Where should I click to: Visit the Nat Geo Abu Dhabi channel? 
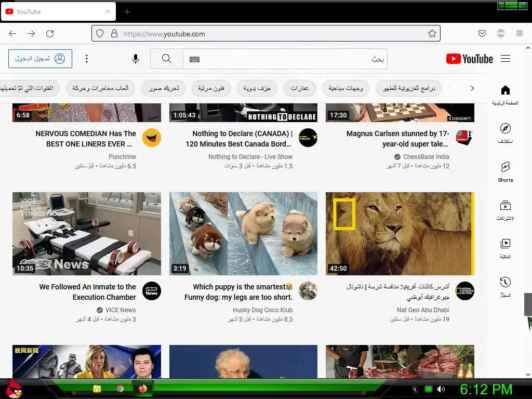tap(423, 310)
